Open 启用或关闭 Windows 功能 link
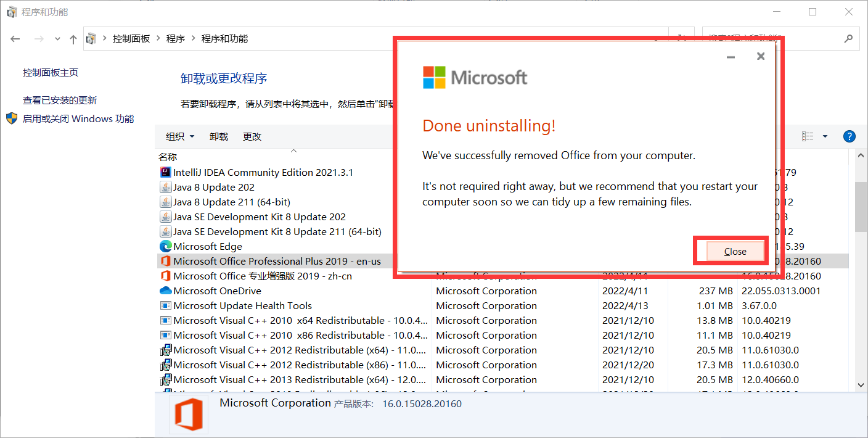This screenshot has height=438, width=868. pos(78,118)
